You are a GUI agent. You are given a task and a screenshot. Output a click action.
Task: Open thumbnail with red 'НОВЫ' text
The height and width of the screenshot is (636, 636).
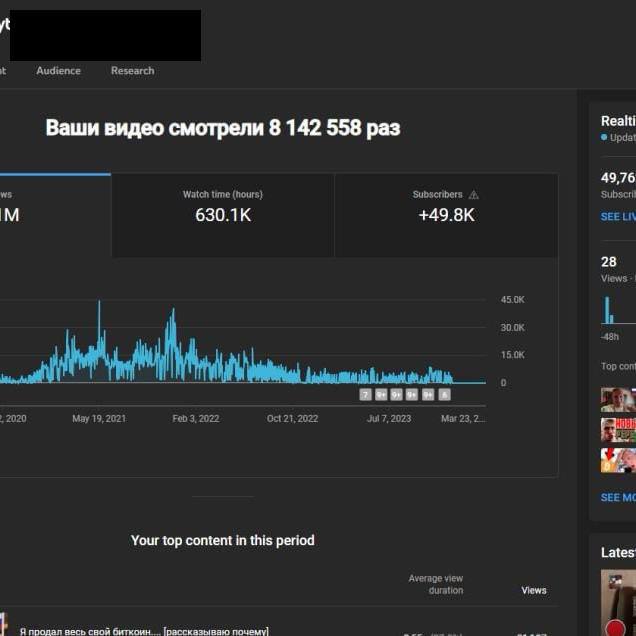tap(618, 430)
